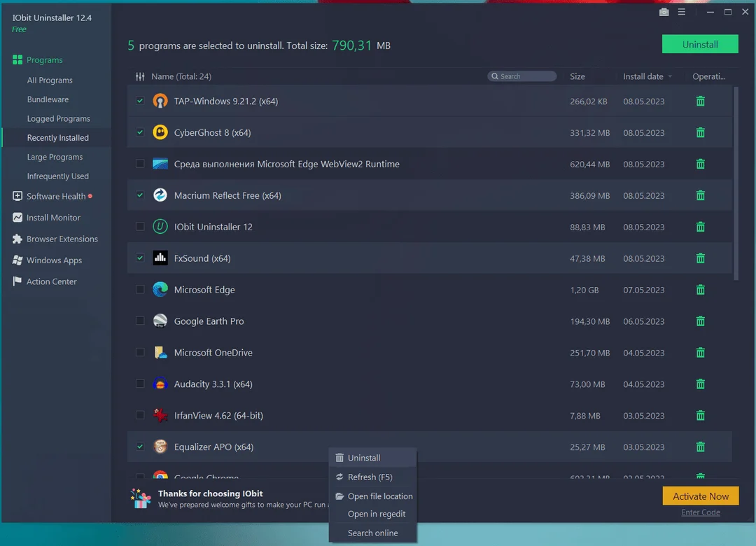This screenshot has height=546, width=756.
Task: Click the Enter Code link
Action: (x=700, y=512)
